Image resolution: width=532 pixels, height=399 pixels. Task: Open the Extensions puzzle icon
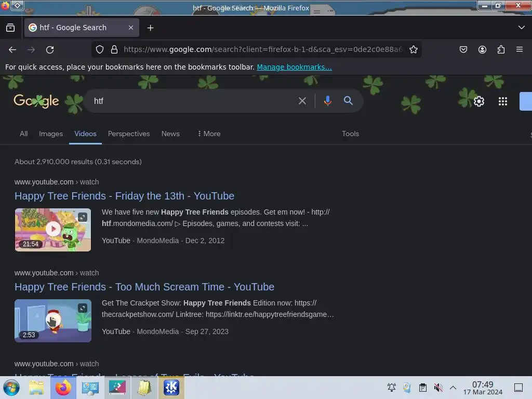(501, 49)
